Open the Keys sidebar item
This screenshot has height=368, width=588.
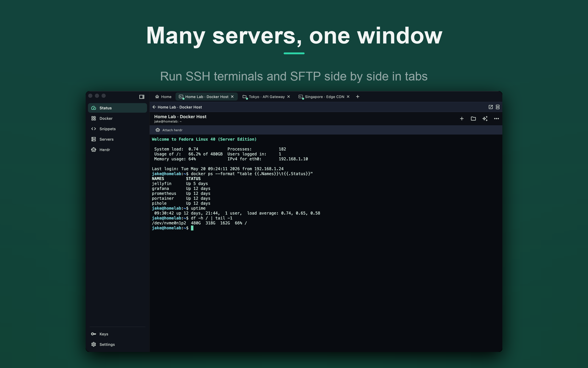pyautogui.click(x=117, y=334)
